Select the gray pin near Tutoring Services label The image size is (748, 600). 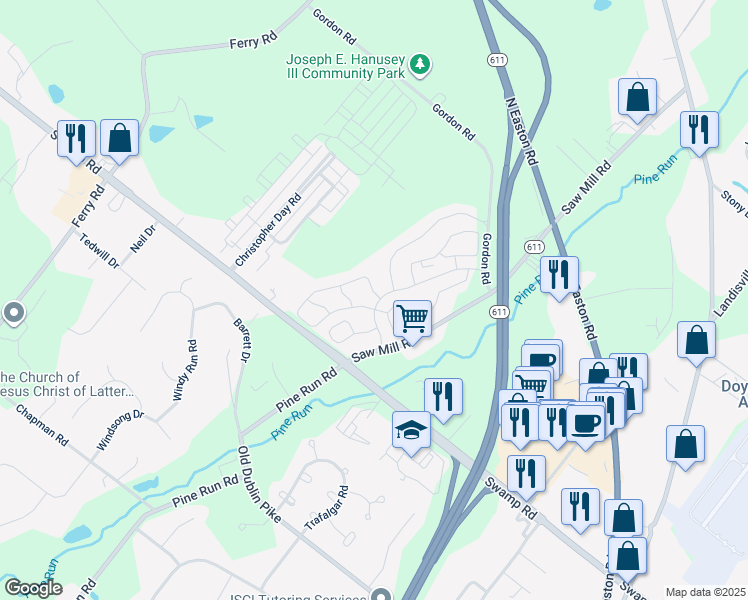(381, 594)
